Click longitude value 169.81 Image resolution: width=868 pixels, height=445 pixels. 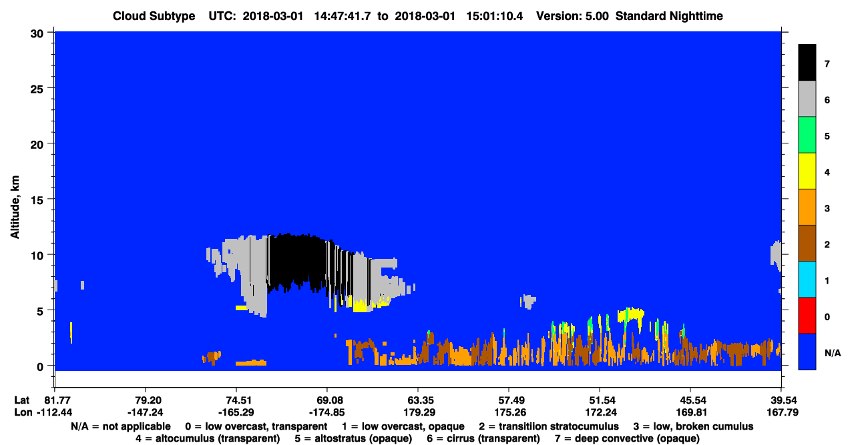coord(690,412)
